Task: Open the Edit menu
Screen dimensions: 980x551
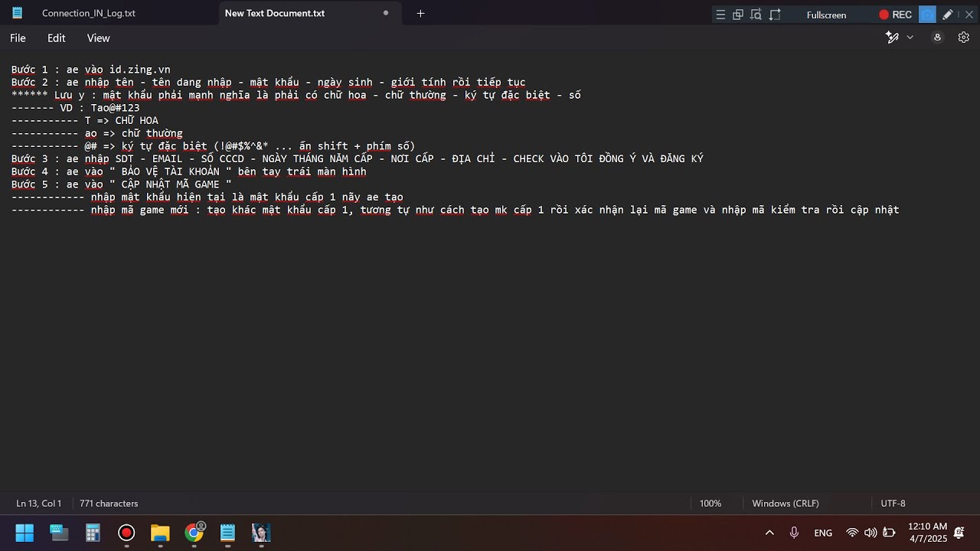Action: [56, 37]
